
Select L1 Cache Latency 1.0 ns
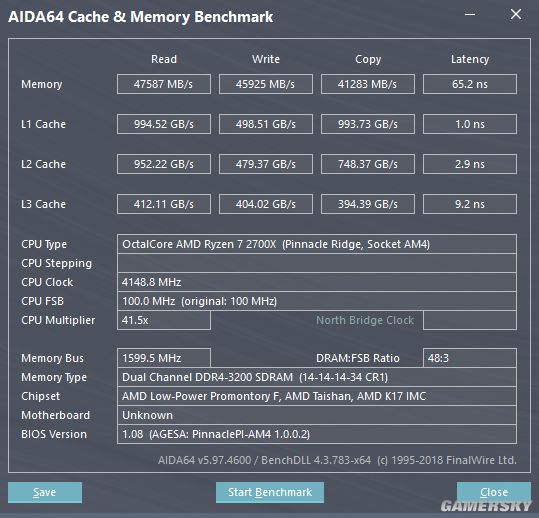click(470, 124)
